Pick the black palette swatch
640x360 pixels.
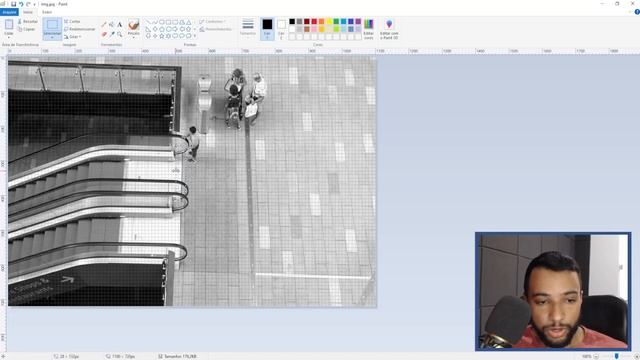click(292, 22)
